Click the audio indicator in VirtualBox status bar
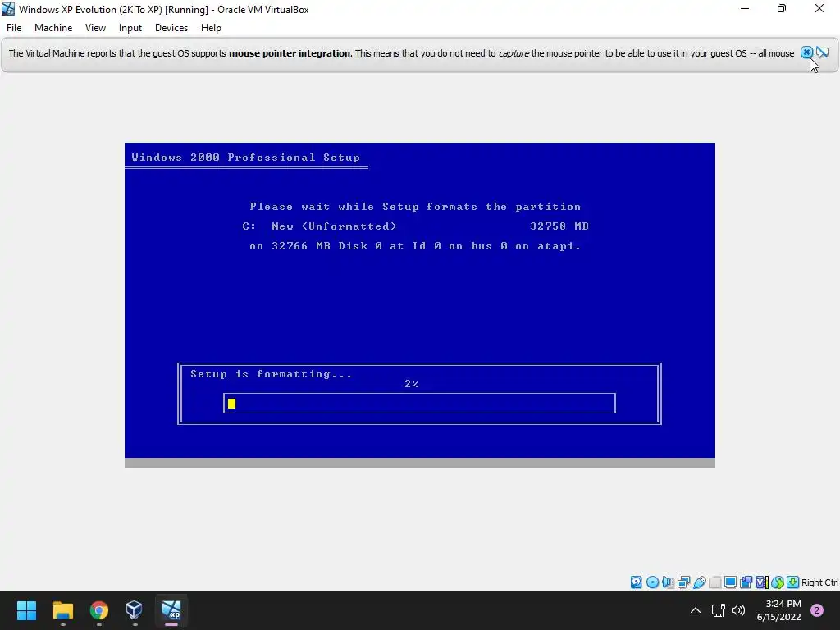The height and width of the screenshot is (630, 840). tap(668, 582)
